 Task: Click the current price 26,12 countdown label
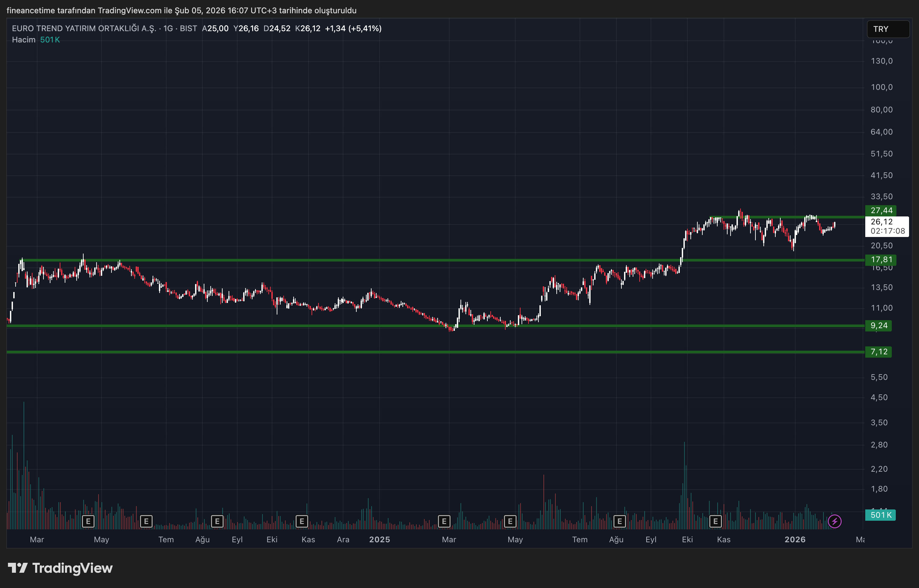pos(886,226)
